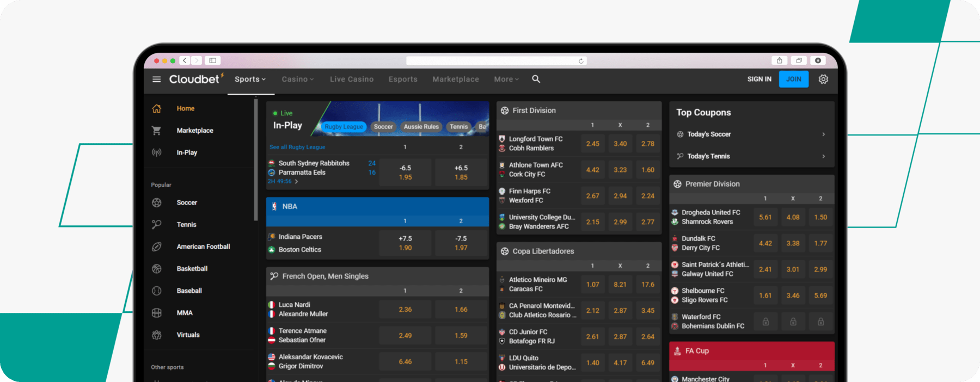Click the Soccer ball icon in sidebar
The height and width of the screenshot is (382, 980).
coord(157,203)
